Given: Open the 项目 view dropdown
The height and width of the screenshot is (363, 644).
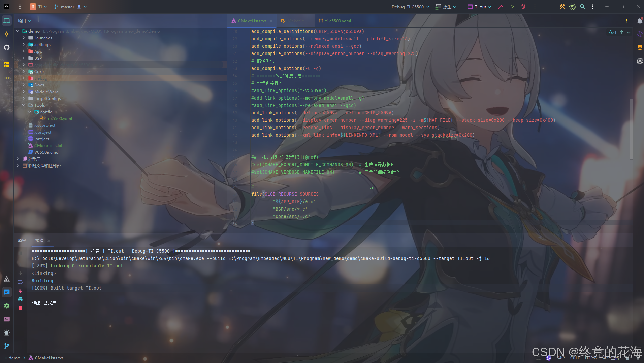Looking at the screenshot, I should click(x=24, y=21).
